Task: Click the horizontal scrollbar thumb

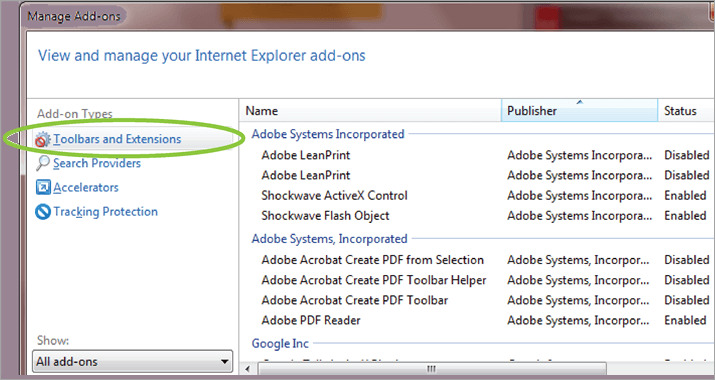Action: (x=432, y=369)
